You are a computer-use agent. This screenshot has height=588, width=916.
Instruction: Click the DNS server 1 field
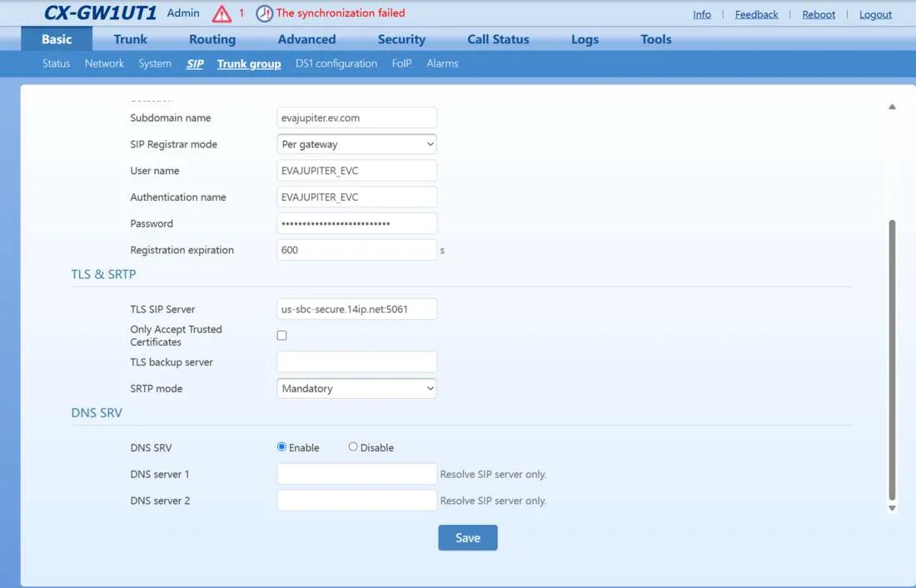(357, 474)
